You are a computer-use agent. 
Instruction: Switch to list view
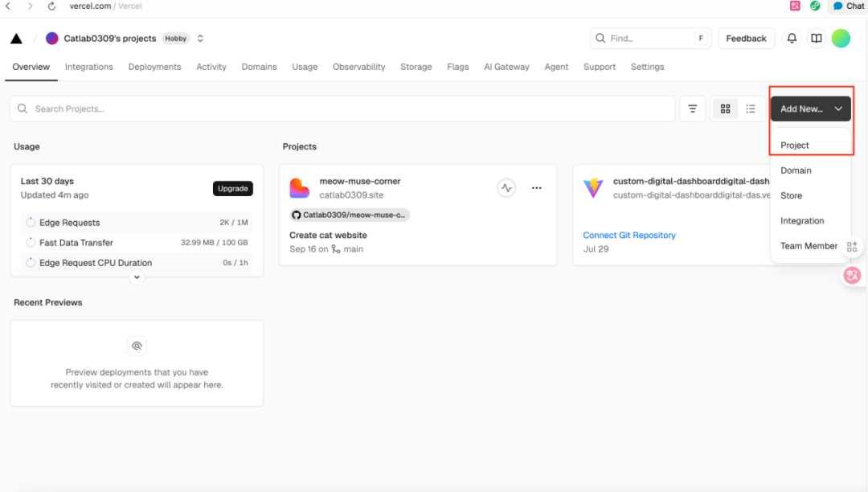[751, 109]
